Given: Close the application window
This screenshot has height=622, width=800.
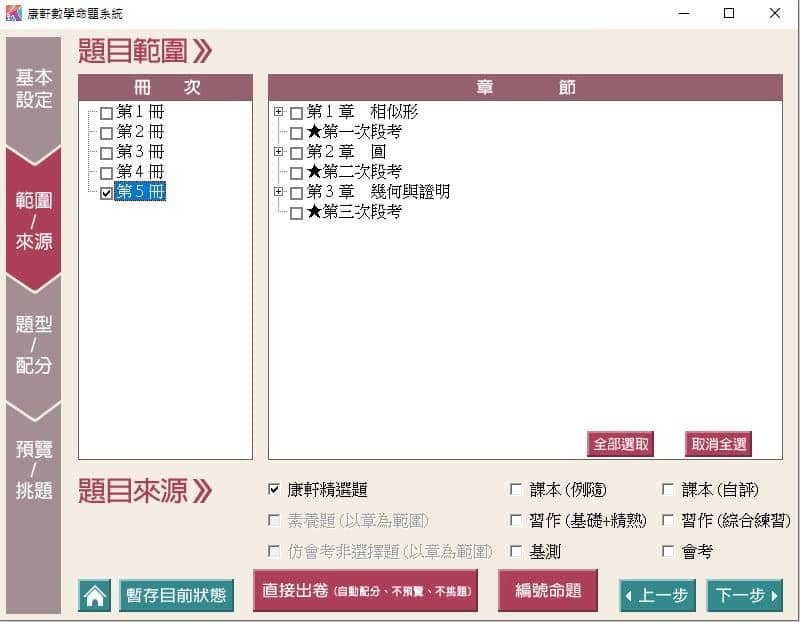Looking at the screenshot, I should tap(774, 13).
